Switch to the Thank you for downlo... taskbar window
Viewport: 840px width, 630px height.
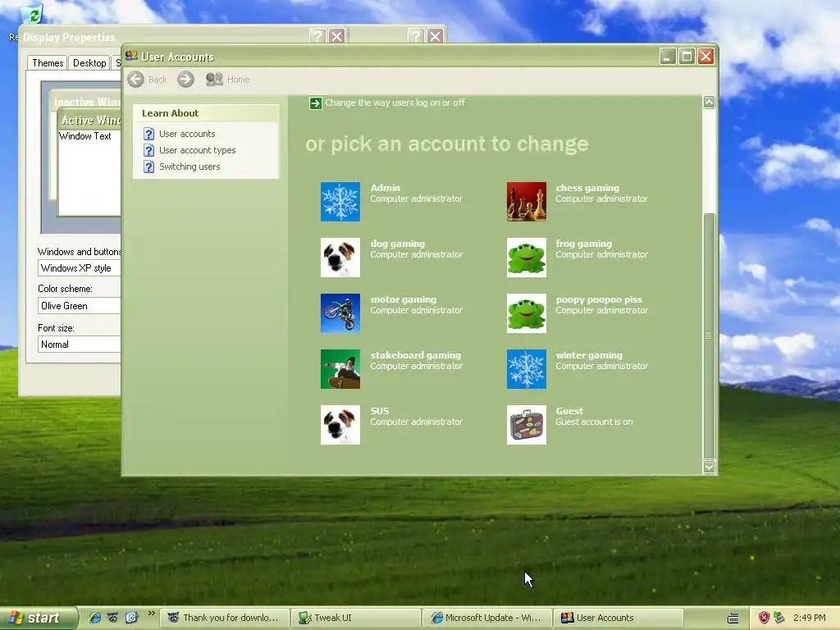click(x=223, y=618)
